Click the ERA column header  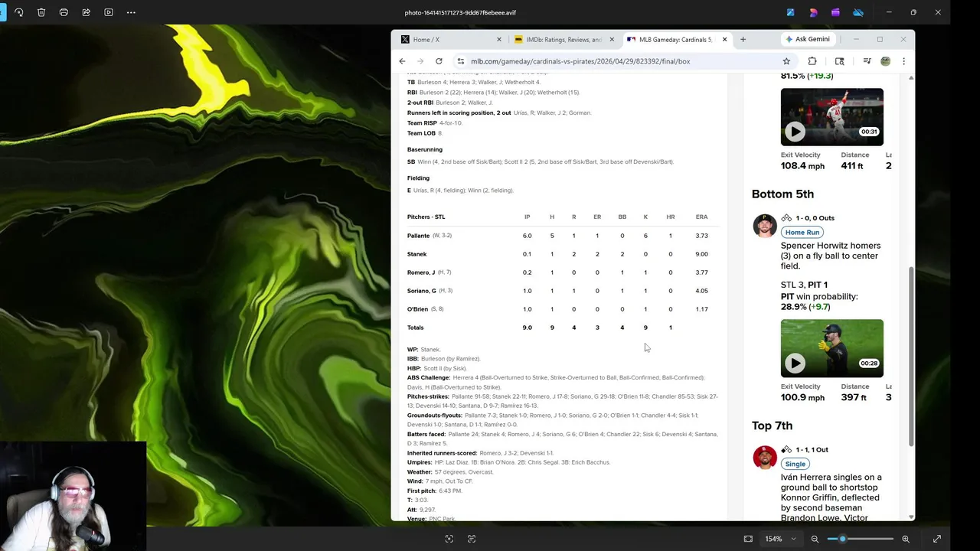tap(701, 217)
